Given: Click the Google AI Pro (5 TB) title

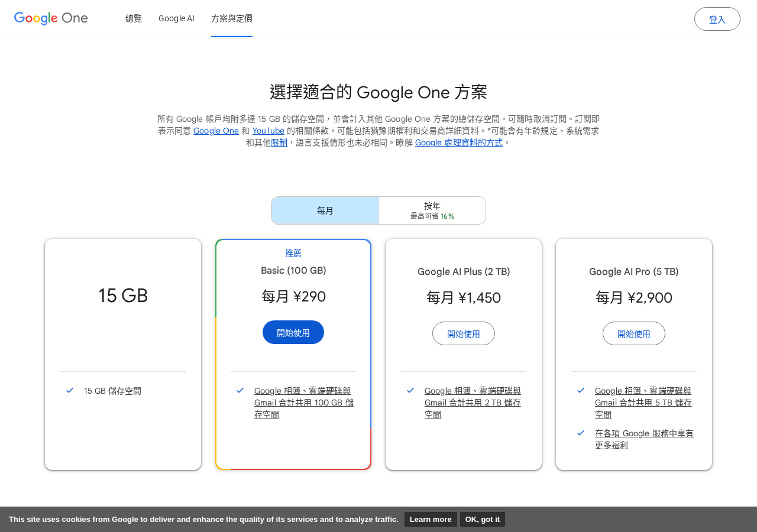Looking at the screenshot, I should (634, 271).
